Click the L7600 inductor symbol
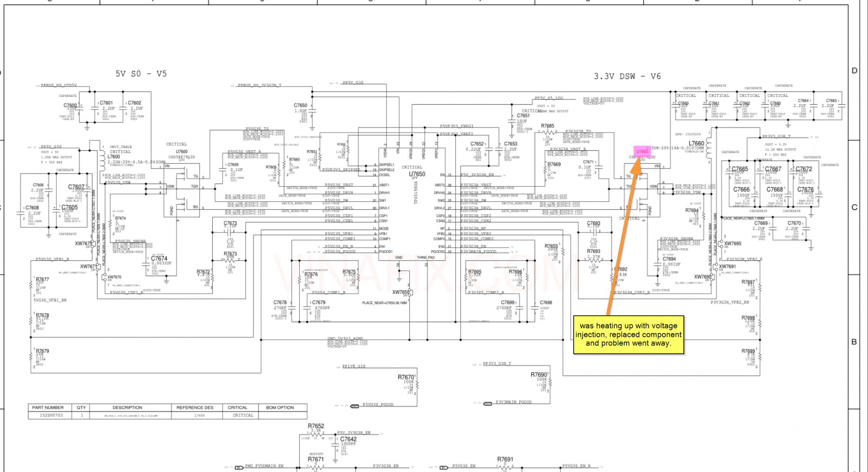 102,161
